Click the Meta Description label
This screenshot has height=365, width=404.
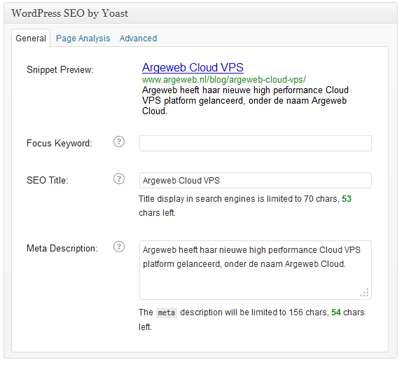coord(62,248)
